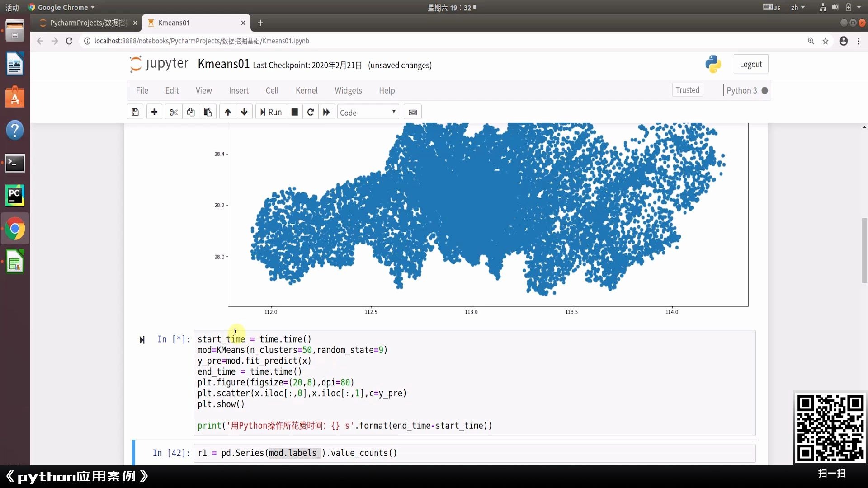The image size is (868, 488).
Task: Open the View menu dropdown
Action: coord(204,90)
